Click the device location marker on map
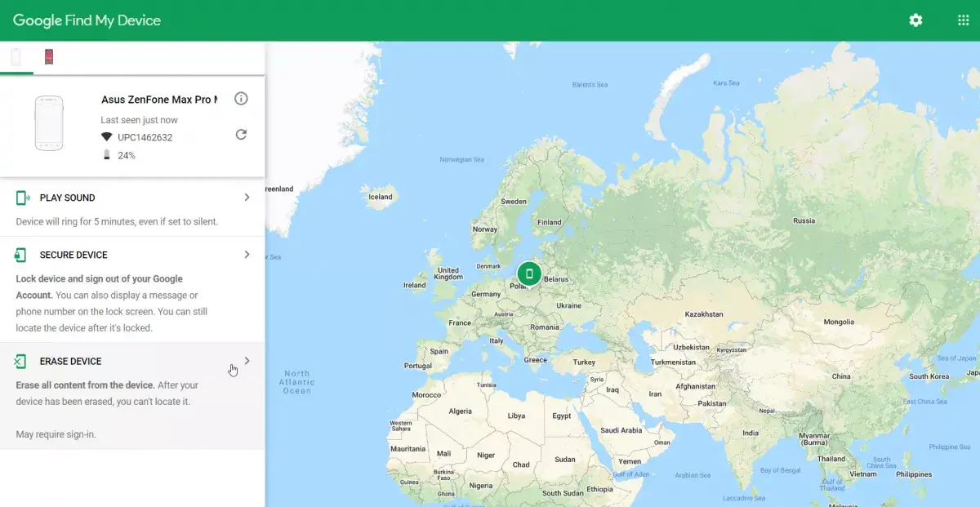Screen dimensions: 980x507 [529, 274]
